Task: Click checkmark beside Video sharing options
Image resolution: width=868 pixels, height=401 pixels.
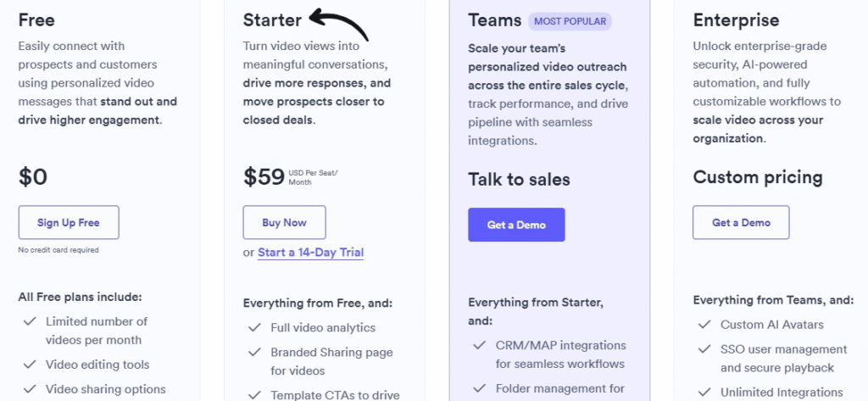Action: [x=30, y=389]
